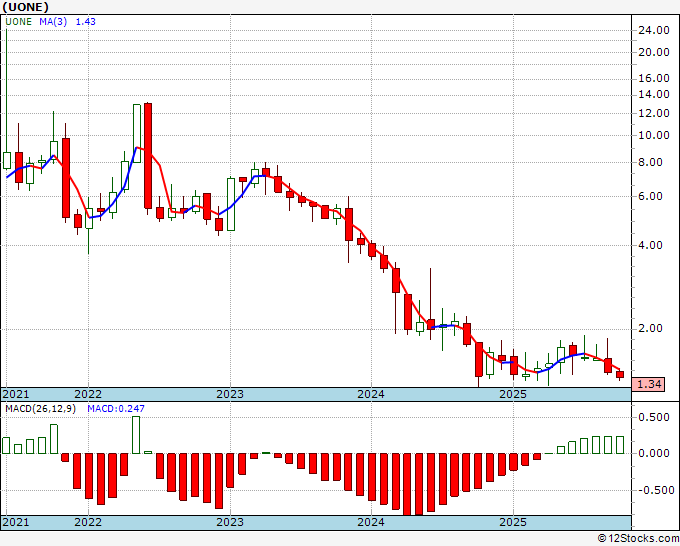The image size is (680, 546).
Task: Click the 4.00 price axis label
Action: point(652,245)
